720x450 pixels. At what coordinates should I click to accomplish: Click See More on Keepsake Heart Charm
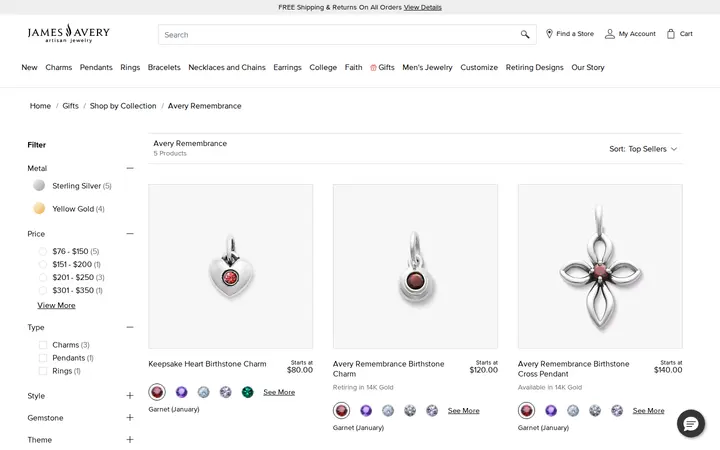pyautogui.click(x=279, y=392)
